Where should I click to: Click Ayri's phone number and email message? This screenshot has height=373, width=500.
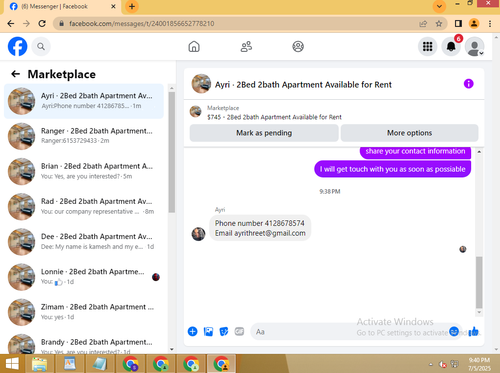coord(260,228)
